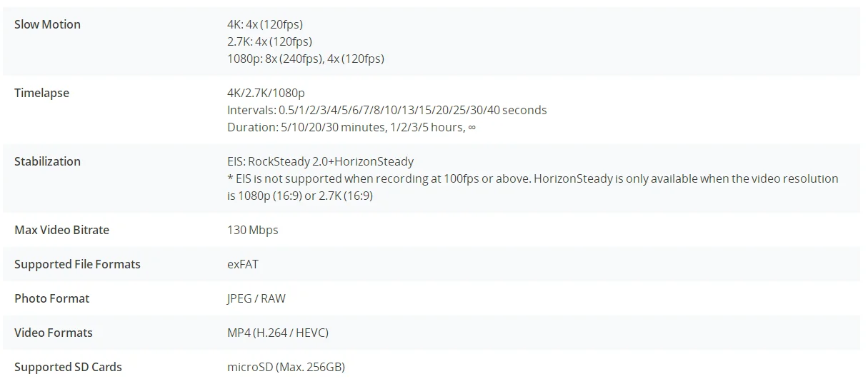The image size is (868, 379).
Task: Click the EIS not supported footnote
Action: pos(533,187)
